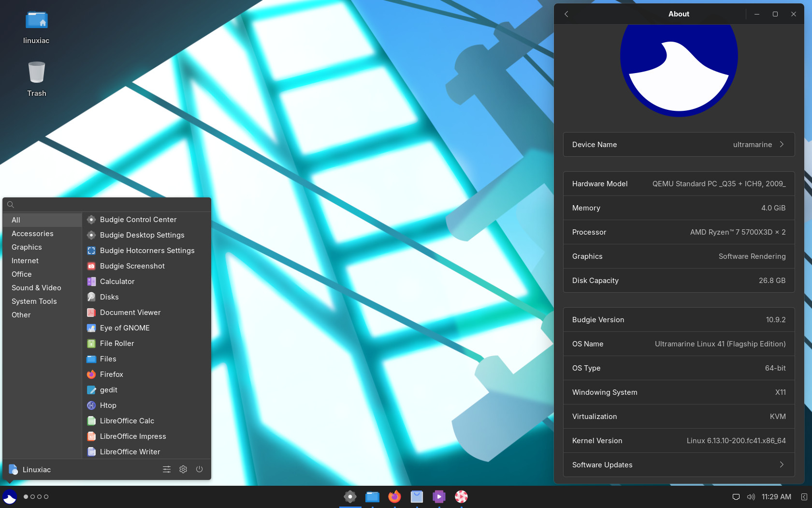Select the All category
Viewport: 812px width, 508px height.
tap(43, 220)
